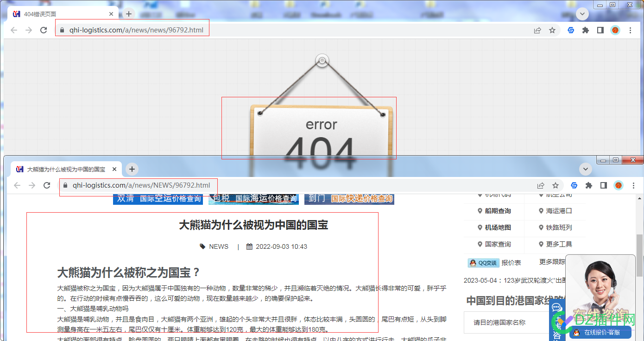Screen dimensions: 644x341
Task: Start chat with QQ交谈 button
Action: click(483, 263)
